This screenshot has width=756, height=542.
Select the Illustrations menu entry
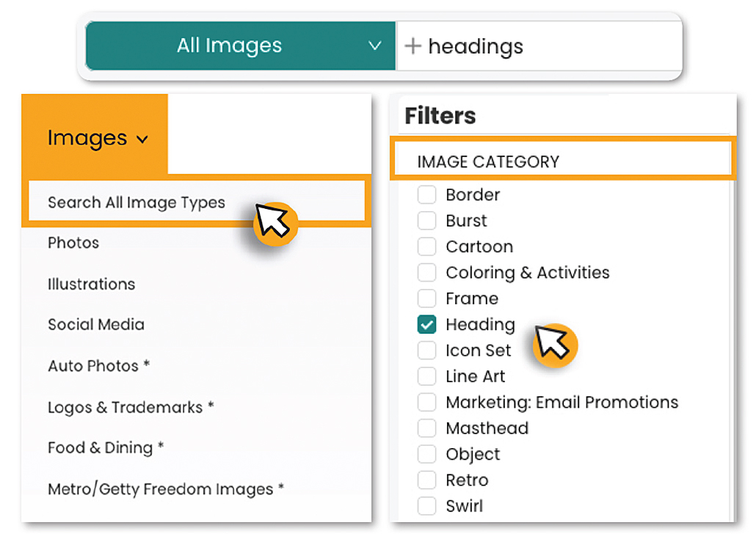tap(92, 284)
